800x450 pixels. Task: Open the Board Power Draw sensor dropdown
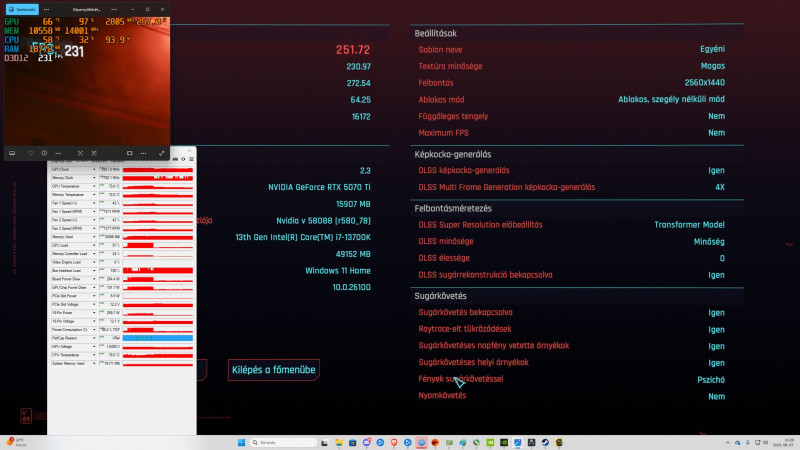(x=94, y=279)
